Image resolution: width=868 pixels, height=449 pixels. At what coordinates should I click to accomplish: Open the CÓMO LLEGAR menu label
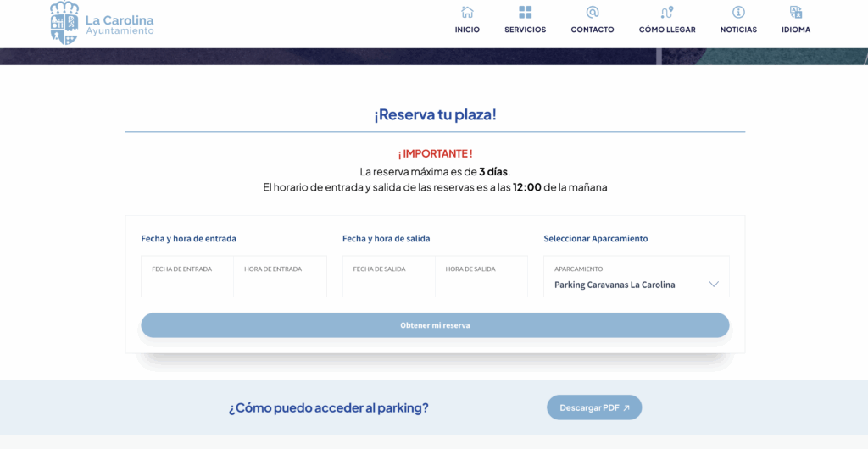click(x=667, y=30)
